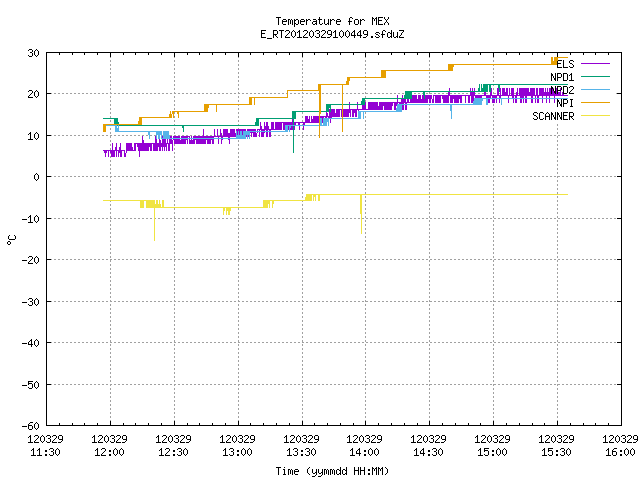Image resolution: width=640 pixels, height=480 pixels.
Task: Click the 11:30 x-axis tick label
Action: (x=45, y=453)
